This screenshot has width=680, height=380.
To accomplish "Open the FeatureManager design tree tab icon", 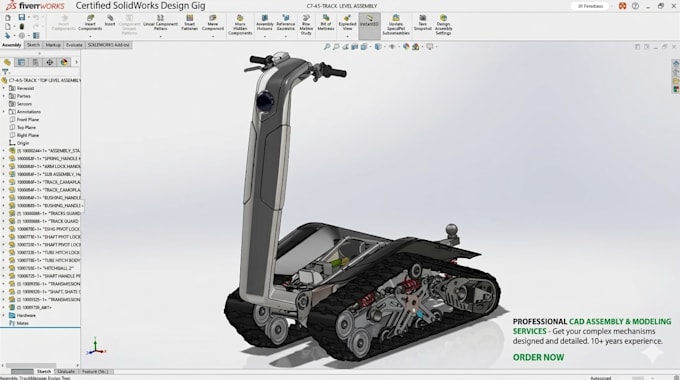I will point(7,62).
